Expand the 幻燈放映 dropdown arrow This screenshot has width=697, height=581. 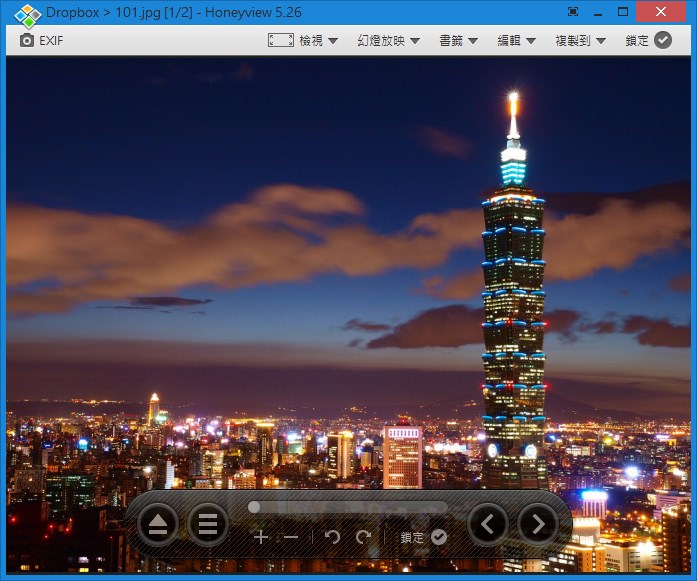pyautogui.click(x=415, y=41)
